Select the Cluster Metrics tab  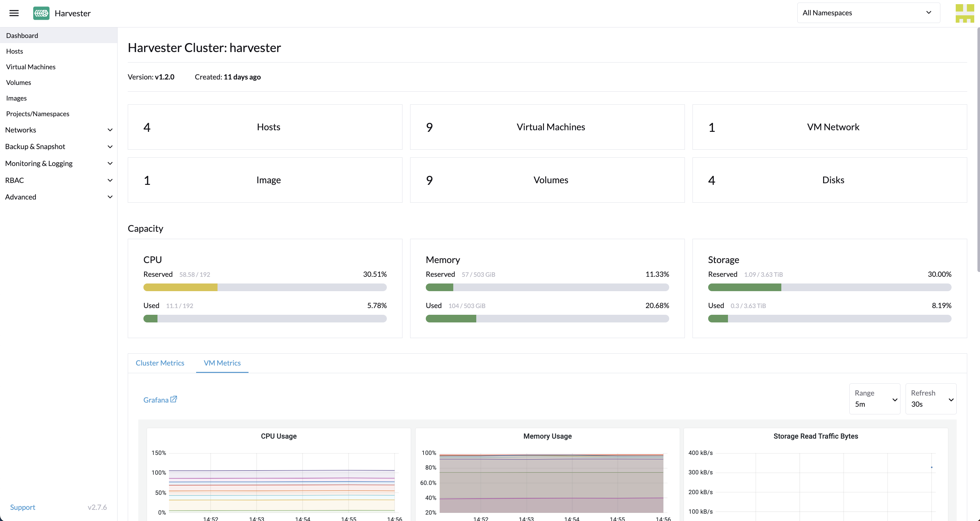coord(160,362)
